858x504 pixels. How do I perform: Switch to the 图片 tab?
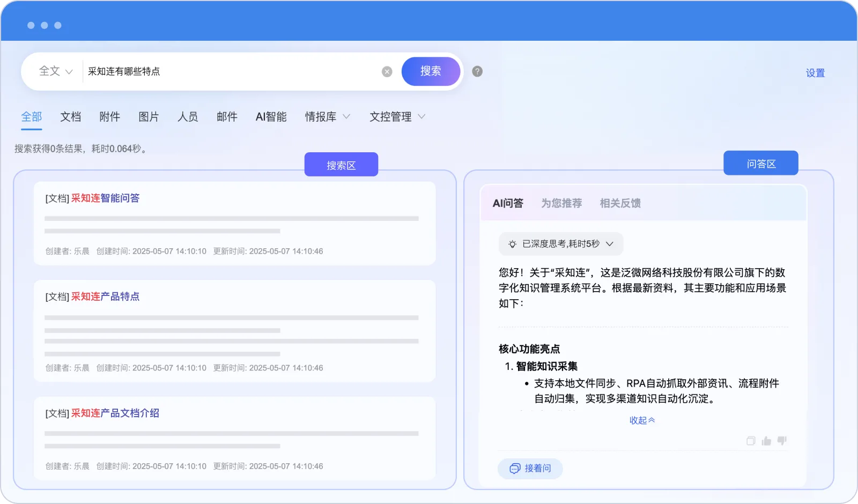[x=149, y=116]
